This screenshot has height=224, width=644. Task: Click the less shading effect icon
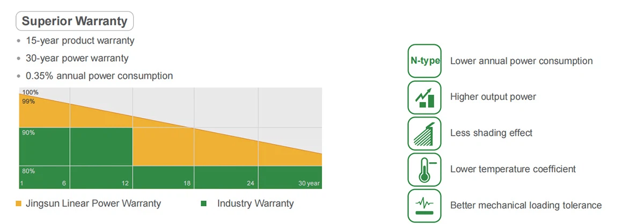[425, 133]
